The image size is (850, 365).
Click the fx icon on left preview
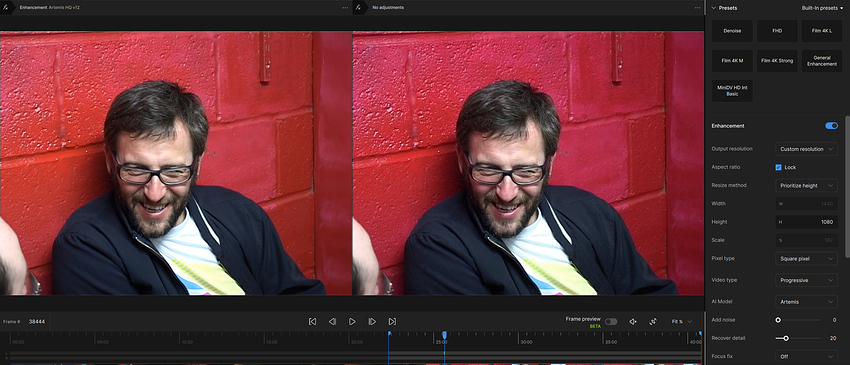click(x=6, y=8)
